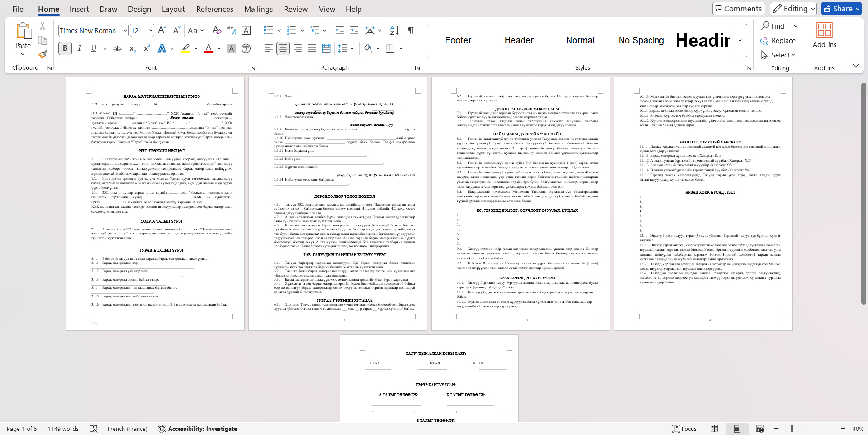The height and width of the screenshot is (435, 868).
Task: Click the Find magnifier button
Action: point(773,26)
